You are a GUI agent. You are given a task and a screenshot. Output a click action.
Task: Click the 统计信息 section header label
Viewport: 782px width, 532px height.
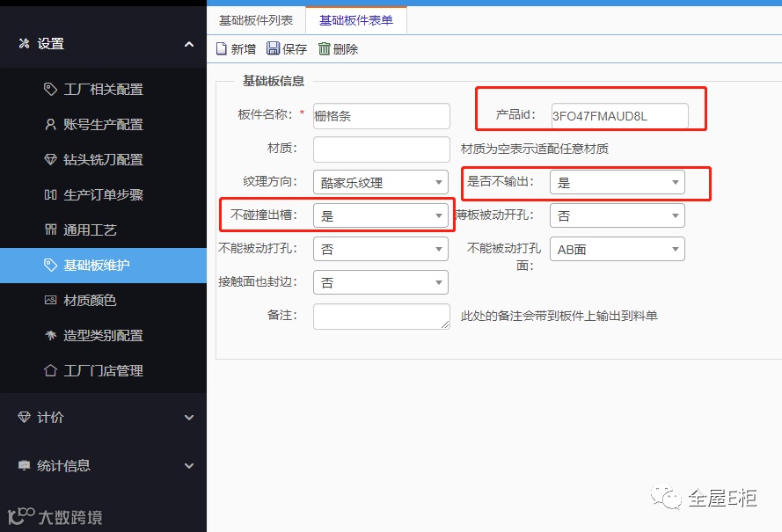click(x=63, y=466)
